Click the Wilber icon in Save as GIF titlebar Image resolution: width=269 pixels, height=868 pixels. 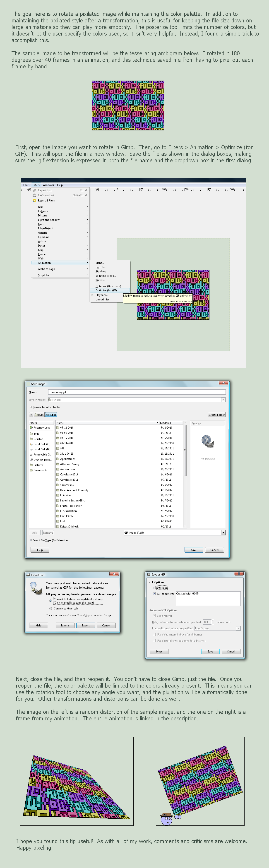(149, 574)
